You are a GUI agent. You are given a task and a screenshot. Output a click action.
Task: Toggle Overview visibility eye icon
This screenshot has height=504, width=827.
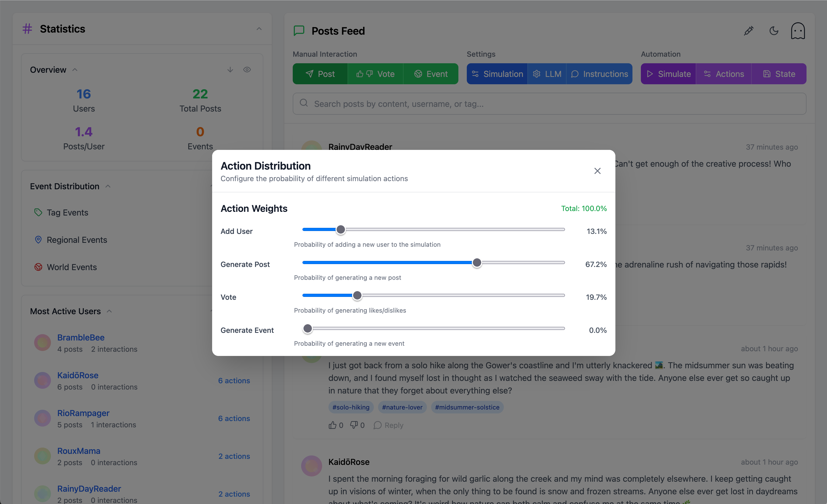[247, 70]
